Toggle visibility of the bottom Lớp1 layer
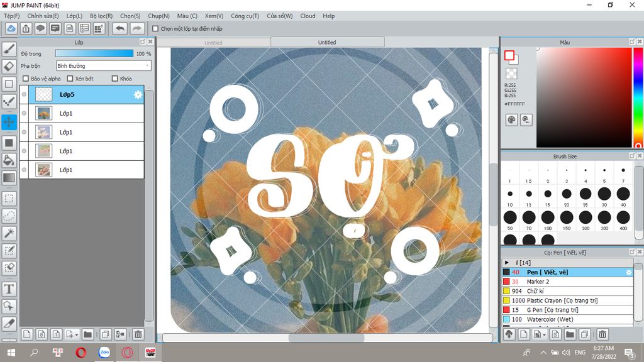644x362 pixels. [25, 170]
